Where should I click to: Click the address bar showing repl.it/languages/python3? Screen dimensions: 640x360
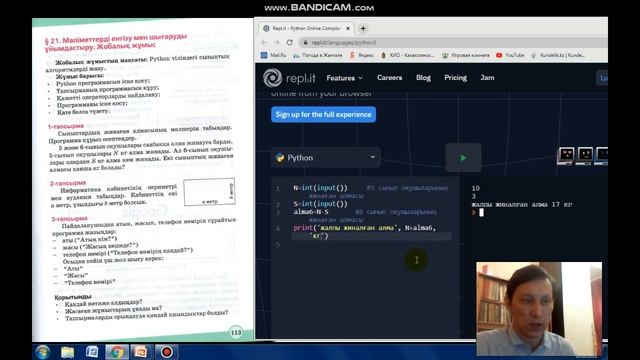pos(453,42)
